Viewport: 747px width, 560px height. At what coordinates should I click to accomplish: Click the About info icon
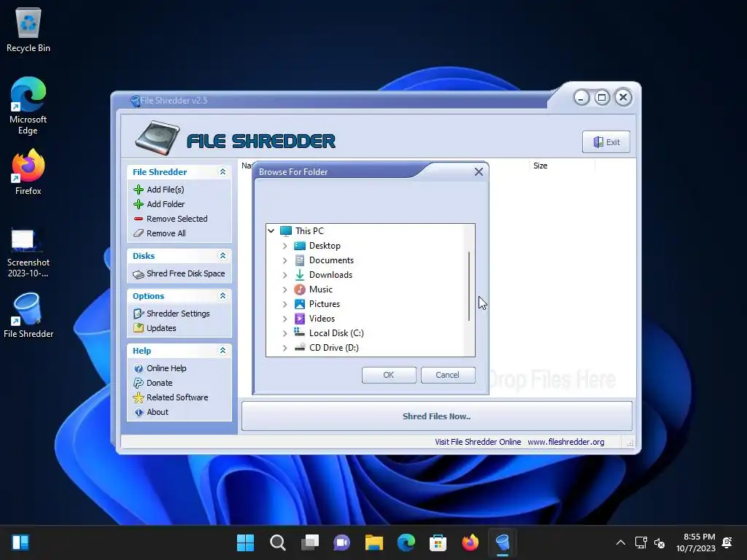[x=139, y=413]
